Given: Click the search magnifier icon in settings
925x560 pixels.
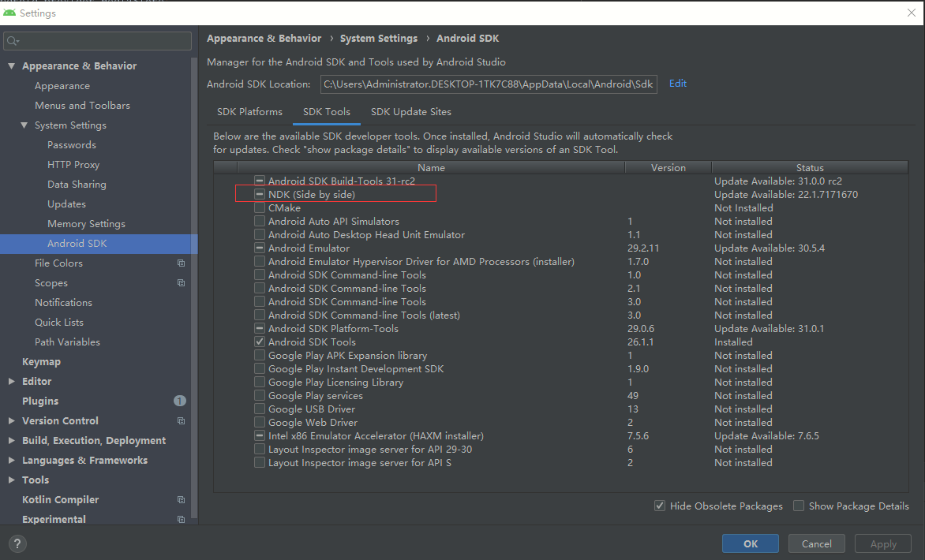Looking at the screenshot, I should pyautogui.click(x=12, y=41).
